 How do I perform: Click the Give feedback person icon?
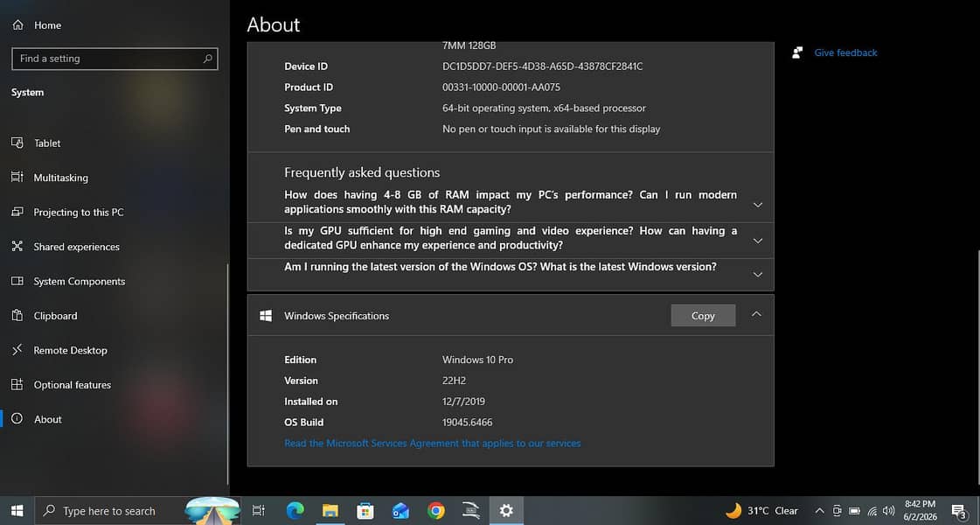coord(797,52)
